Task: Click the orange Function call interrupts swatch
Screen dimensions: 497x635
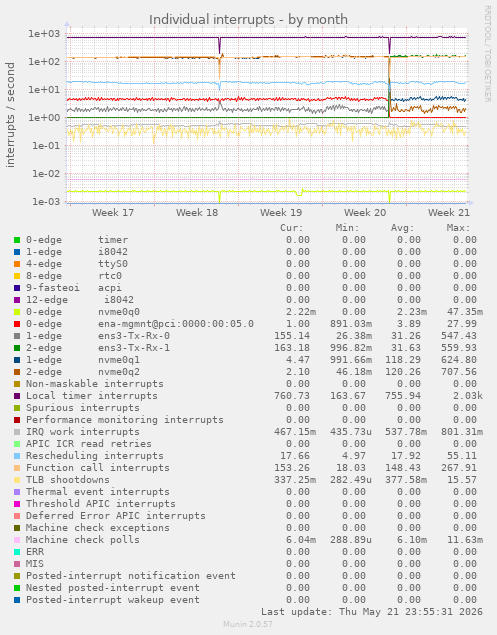Action: pyautogui.click(x=17, y=468)
